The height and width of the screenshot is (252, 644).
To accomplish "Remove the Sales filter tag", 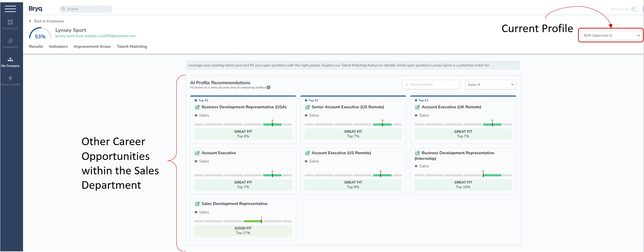I will click(479, 85).
